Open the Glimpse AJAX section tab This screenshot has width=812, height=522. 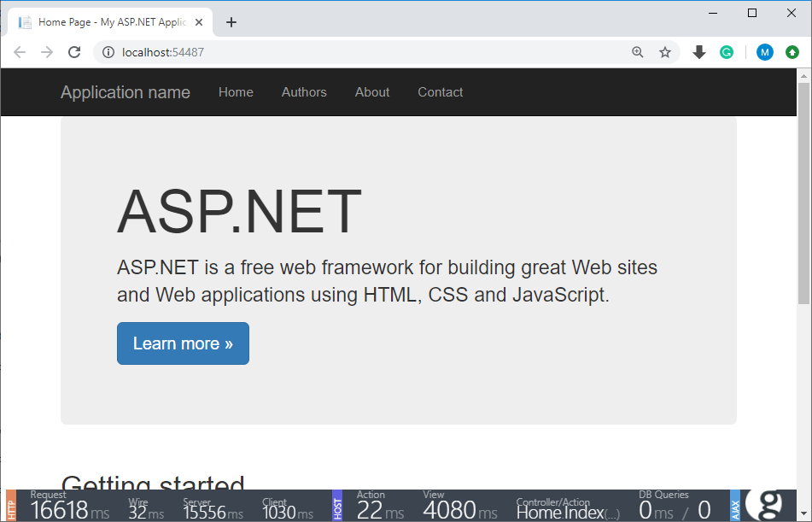735,506
